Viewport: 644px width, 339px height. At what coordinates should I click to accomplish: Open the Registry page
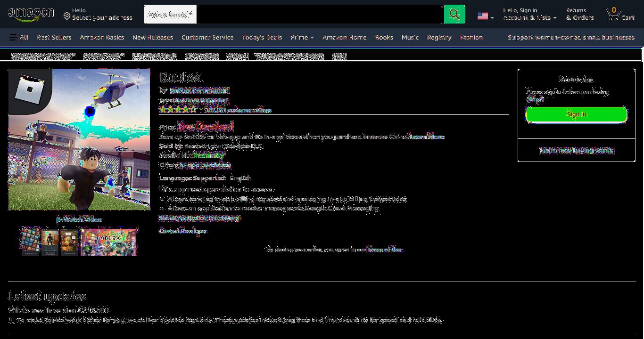pos(439,37)
